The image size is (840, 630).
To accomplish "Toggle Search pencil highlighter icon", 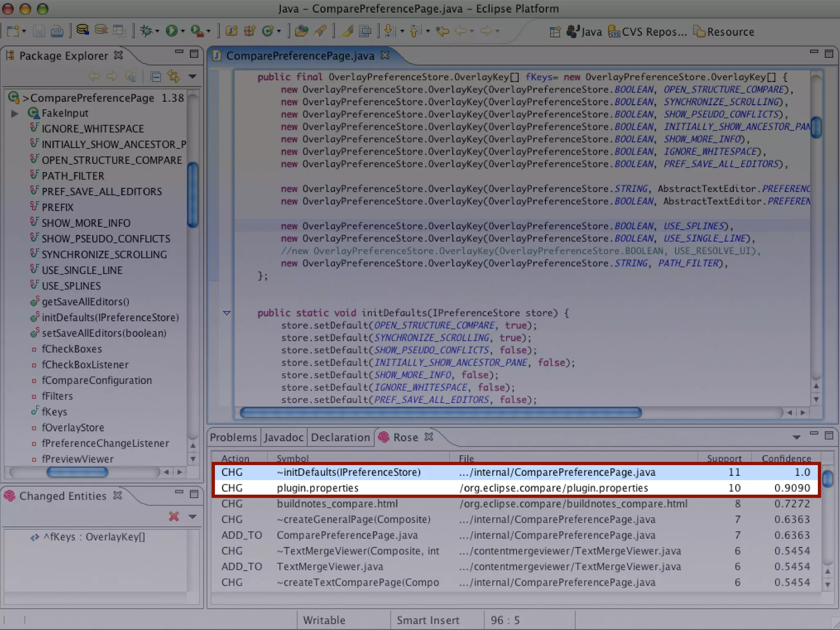I will [x=347, y=31].
